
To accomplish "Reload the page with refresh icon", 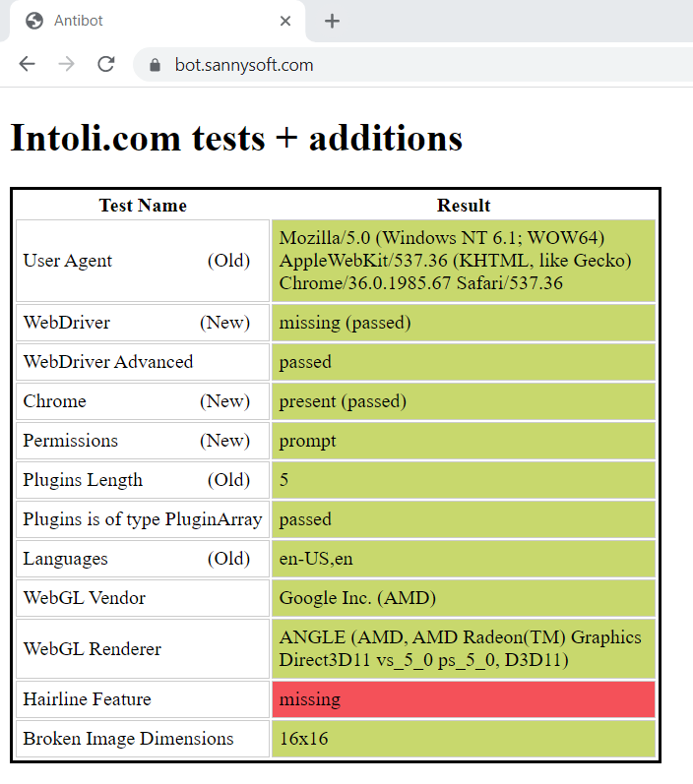I will pyautogui.click(x=106, y=64).
